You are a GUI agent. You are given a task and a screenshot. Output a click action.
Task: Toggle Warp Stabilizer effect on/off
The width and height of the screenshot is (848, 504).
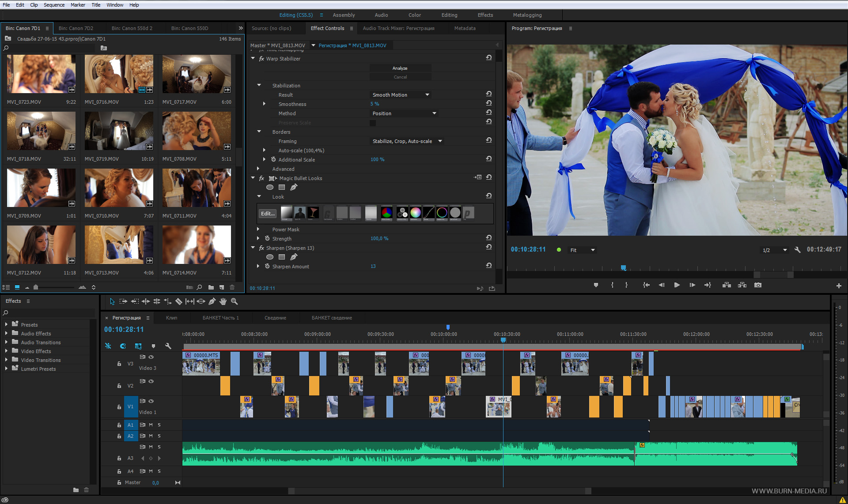262,58
